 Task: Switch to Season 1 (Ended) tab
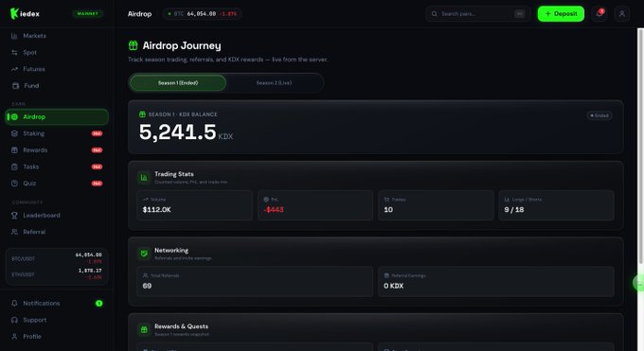pyautogui.click(x=178, y=83)
